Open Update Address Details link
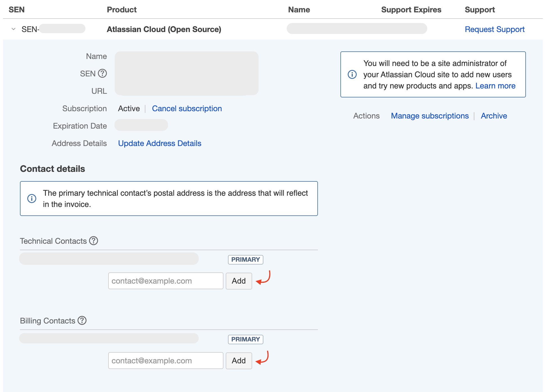This screenshot has height=392, width=547. pyautogui.click(x=160, y=143)
